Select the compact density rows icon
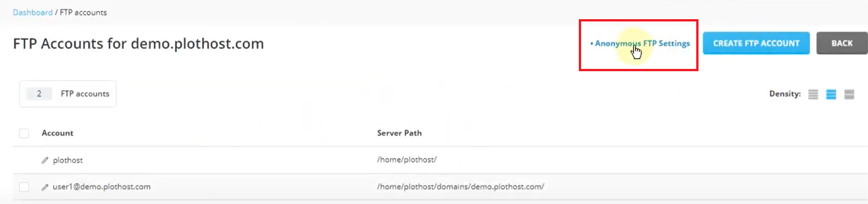Viewport: 868px width, 204px height. coord(813,94)
